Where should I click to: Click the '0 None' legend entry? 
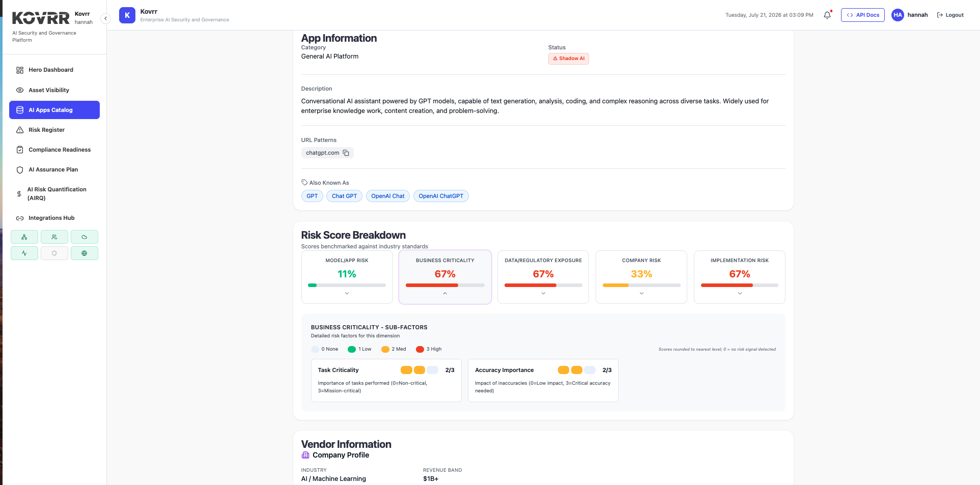click(325, 349)
